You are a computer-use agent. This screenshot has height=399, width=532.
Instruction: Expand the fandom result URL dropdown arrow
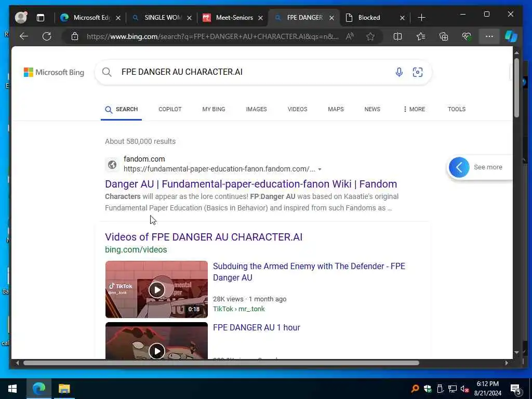coord(320,169)
